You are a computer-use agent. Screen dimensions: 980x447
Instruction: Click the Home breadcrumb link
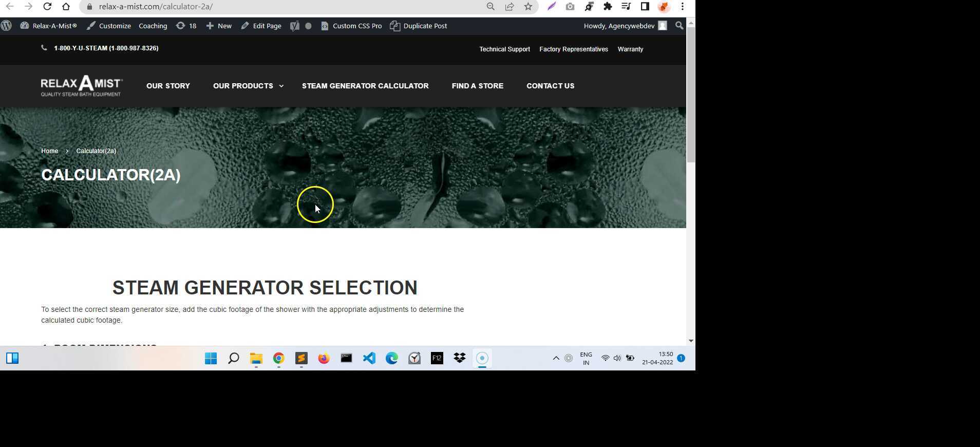[x=49, y=151]
